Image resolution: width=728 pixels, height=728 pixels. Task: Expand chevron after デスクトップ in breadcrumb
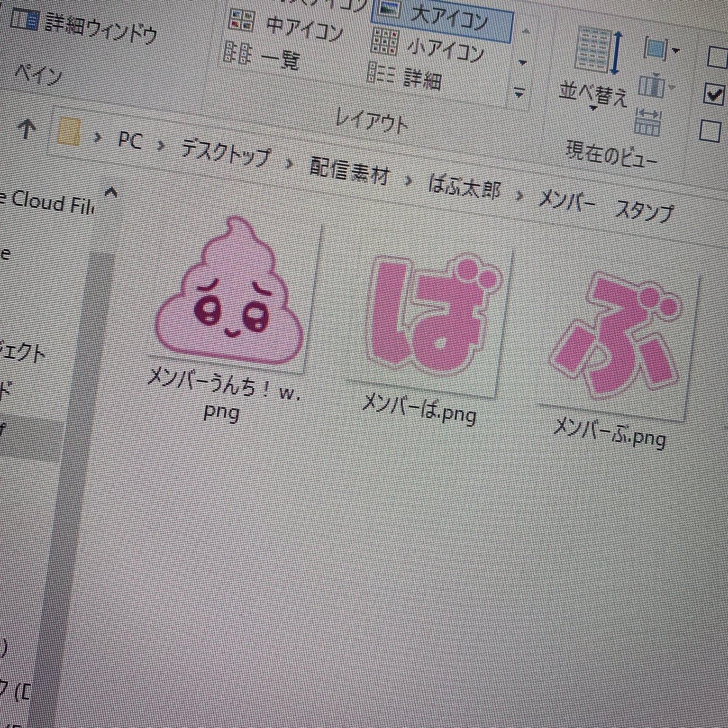click(x=290, y=163)
